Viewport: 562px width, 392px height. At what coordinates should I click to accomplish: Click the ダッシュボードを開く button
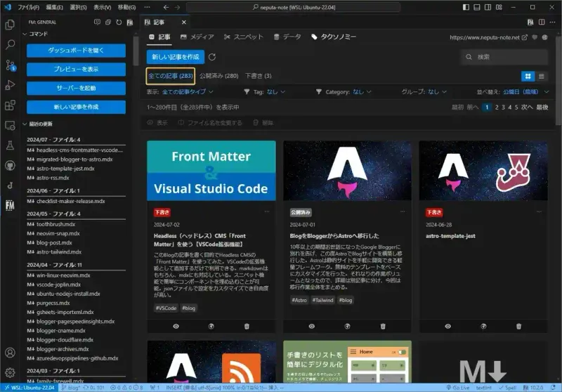76,51
